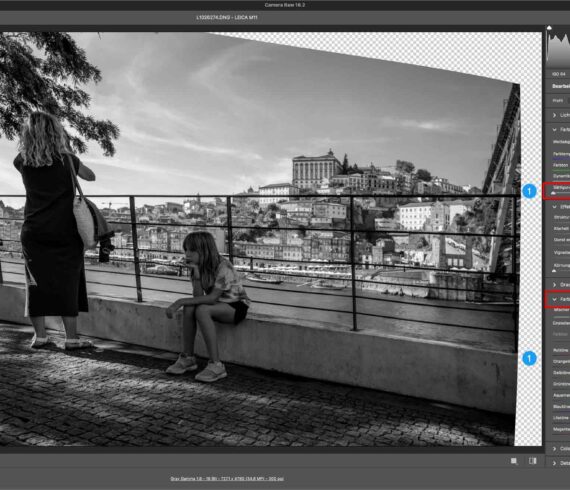Click the ISO 64 metadata text

click(558, 74)
